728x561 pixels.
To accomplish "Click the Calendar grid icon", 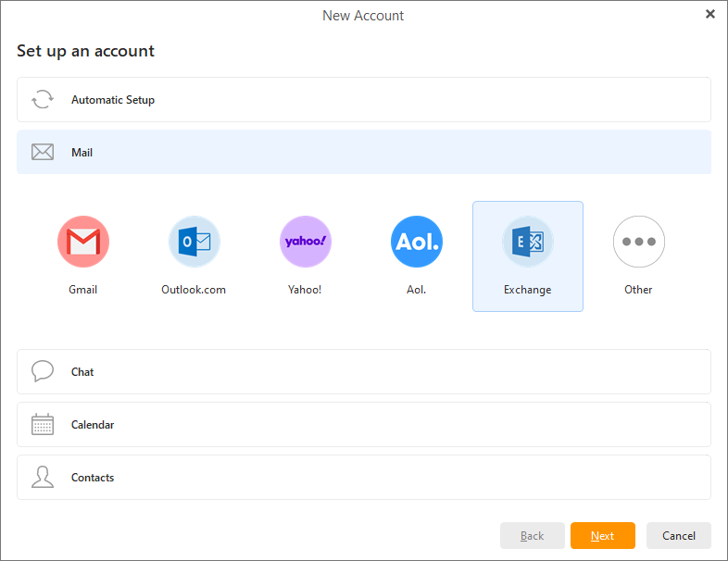I will [43, 424].
